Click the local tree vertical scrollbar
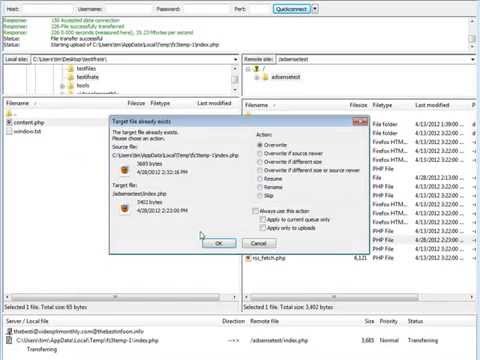The width and height of the screenshot is (480, 360). point(235,79)
